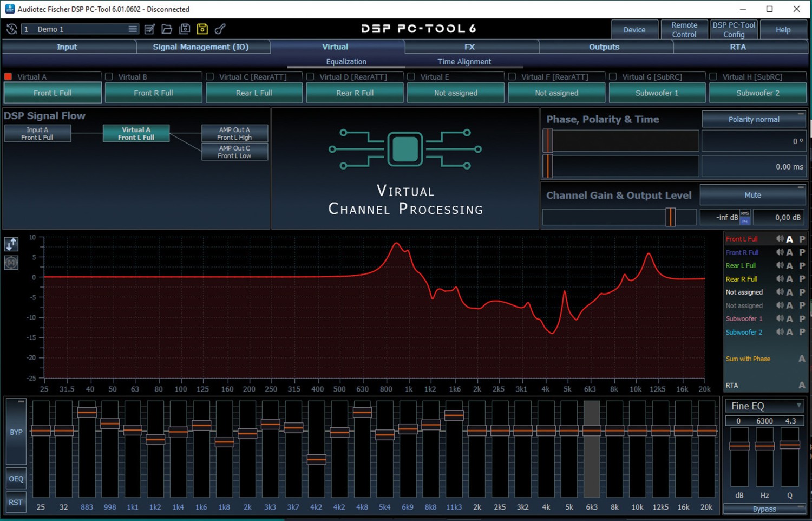Tick the Virtual B checkbox

(x=109, y=77)
